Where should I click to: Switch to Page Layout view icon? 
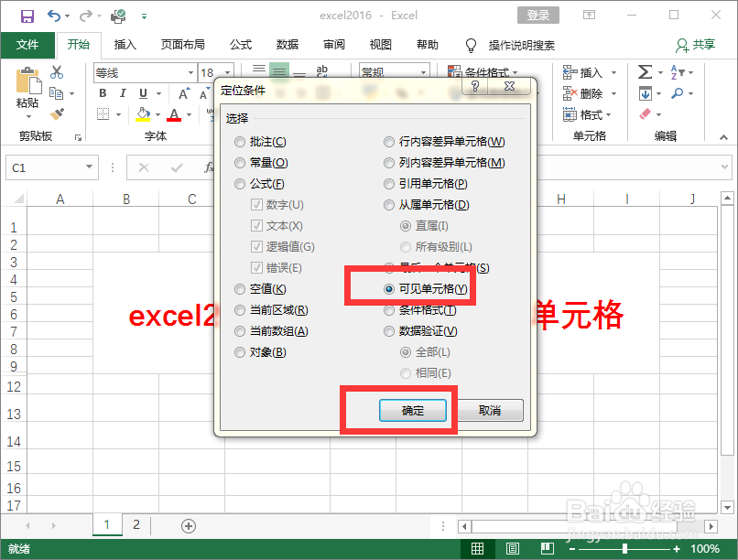point(513,548)
